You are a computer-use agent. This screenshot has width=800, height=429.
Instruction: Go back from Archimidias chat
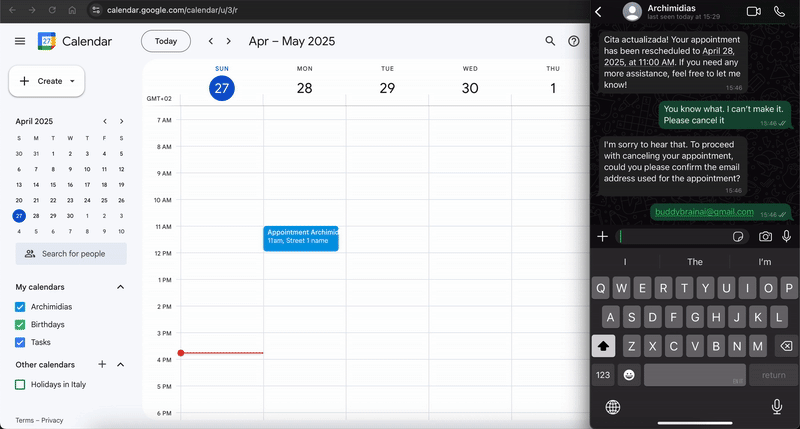[x=598, y=12]
